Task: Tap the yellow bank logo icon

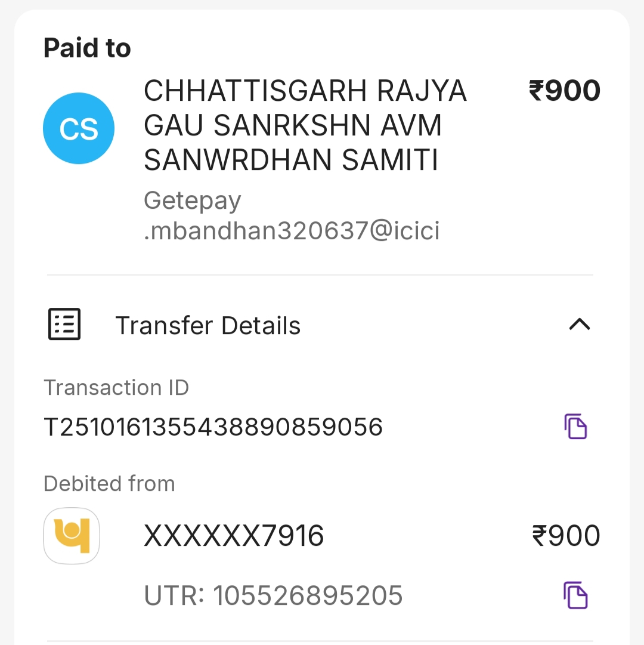Action: click(x=72, y=536)
